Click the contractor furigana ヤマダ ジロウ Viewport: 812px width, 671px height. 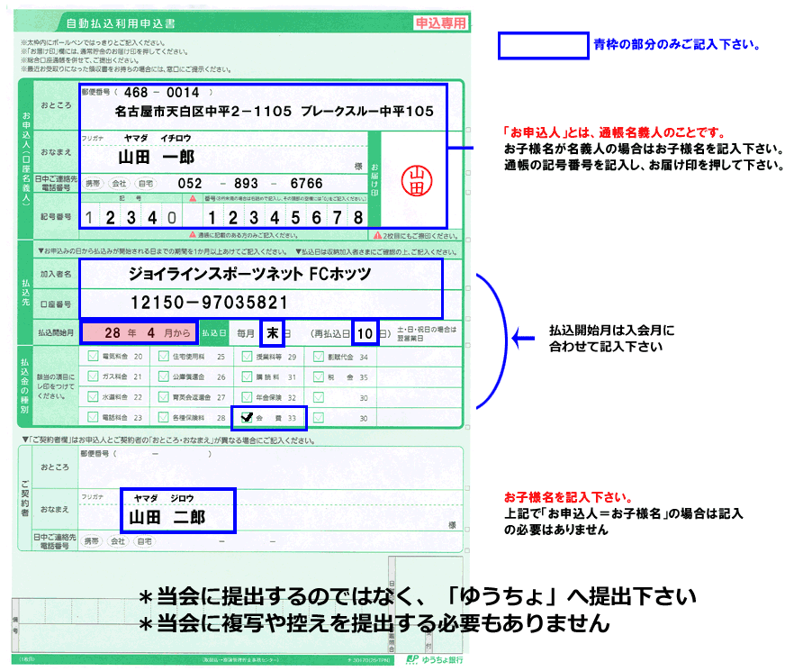(x=164, y=498)
